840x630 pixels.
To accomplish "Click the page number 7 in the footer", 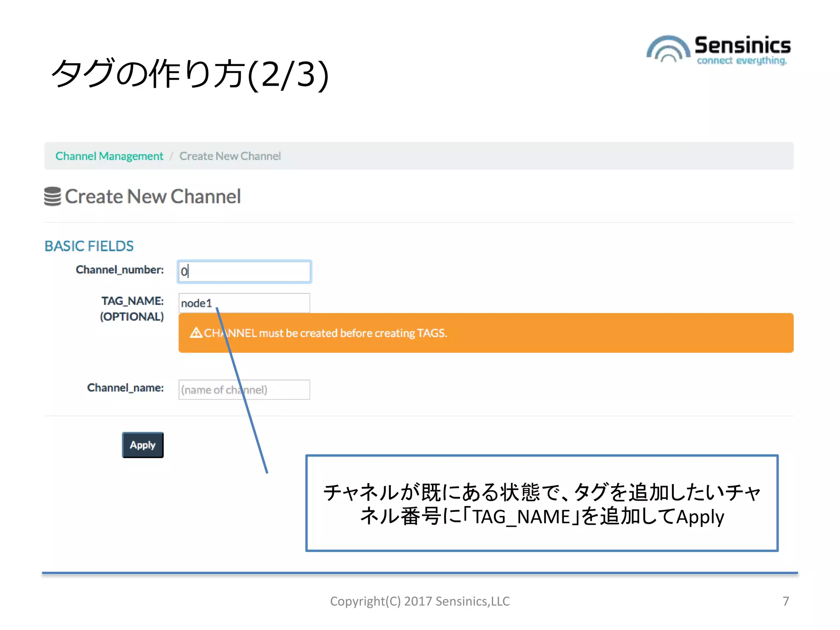I will 785,601.
